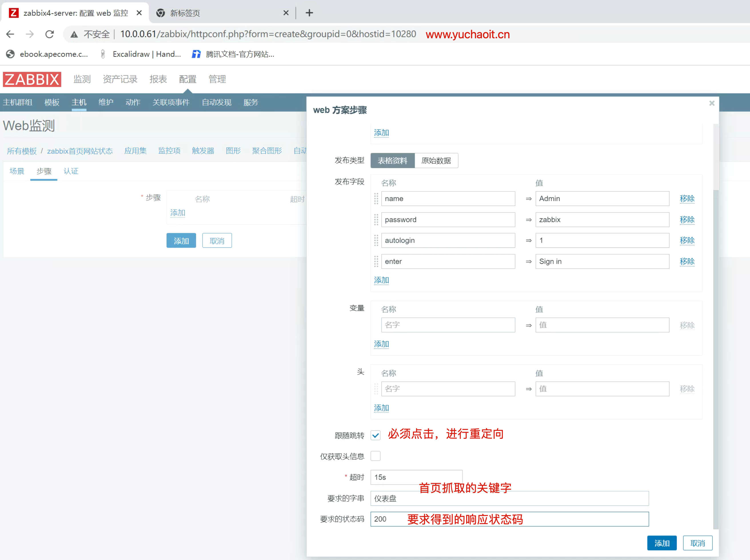This screenshot has width=750, height=560.
Task: Grab the drag handle beside autologin field
Action: tap(376, 240)
